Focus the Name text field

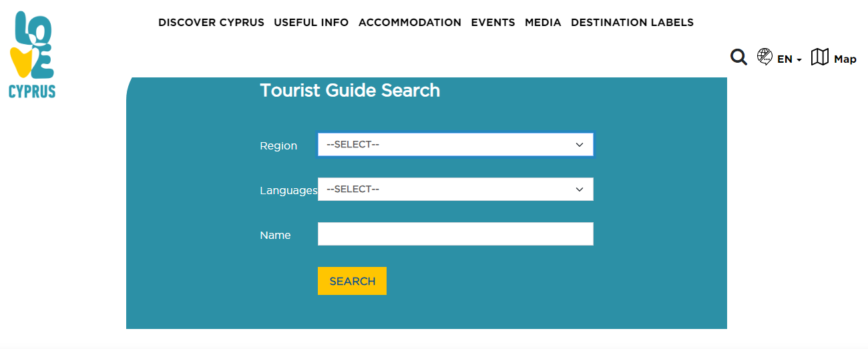tap(455, 234)
